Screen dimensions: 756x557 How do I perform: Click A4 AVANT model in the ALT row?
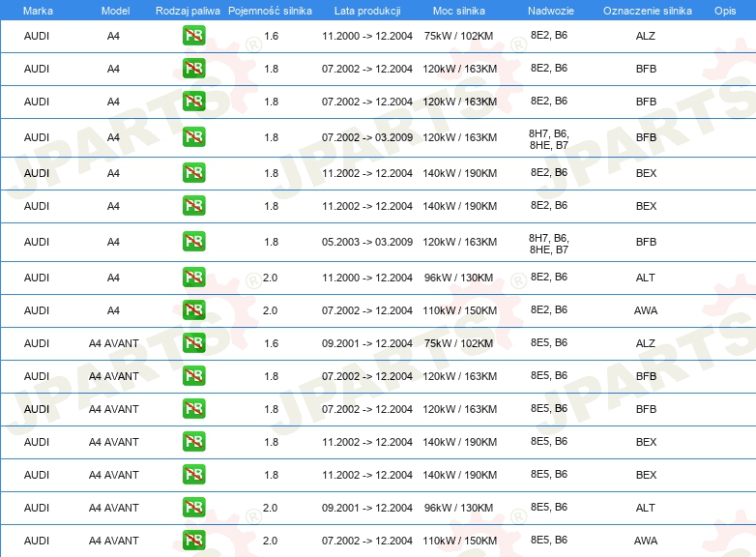point(114,508)
